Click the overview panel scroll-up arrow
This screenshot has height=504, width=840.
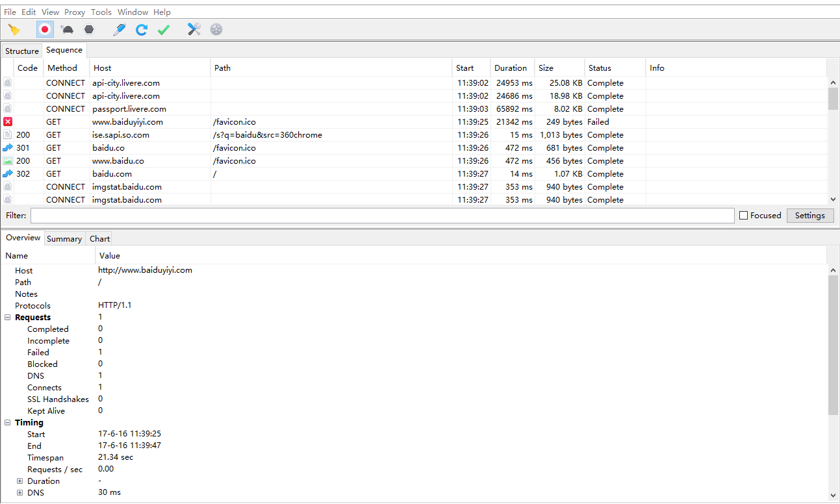[x=833, y=270]
